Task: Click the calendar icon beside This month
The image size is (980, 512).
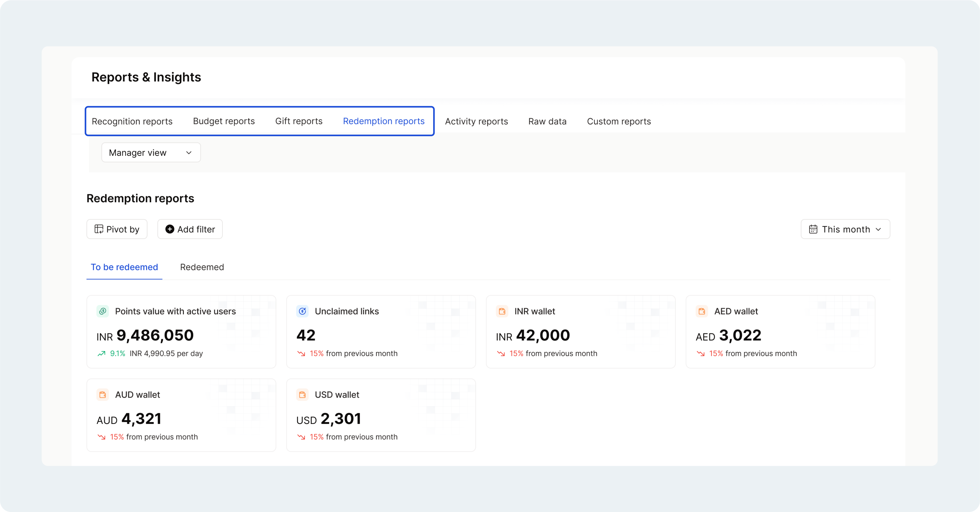Action: (x=813, y=229)
